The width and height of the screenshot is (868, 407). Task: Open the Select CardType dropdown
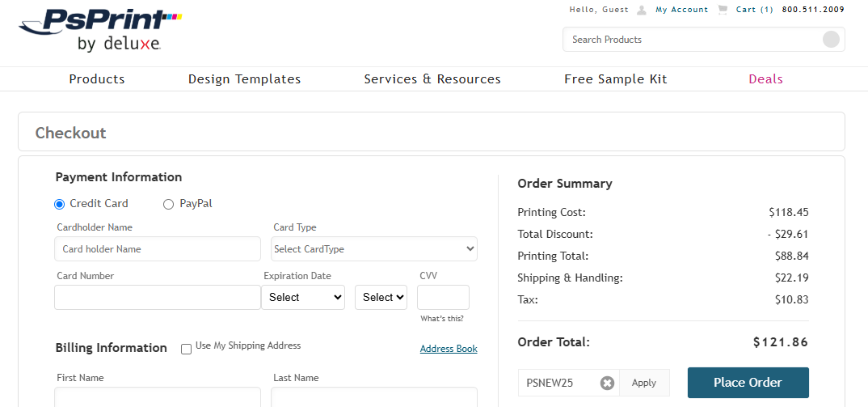[374, 249]
